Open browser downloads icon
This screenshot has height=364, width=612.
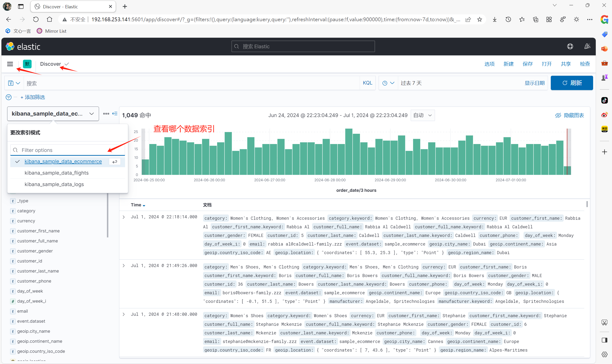[x=495, y=19]
